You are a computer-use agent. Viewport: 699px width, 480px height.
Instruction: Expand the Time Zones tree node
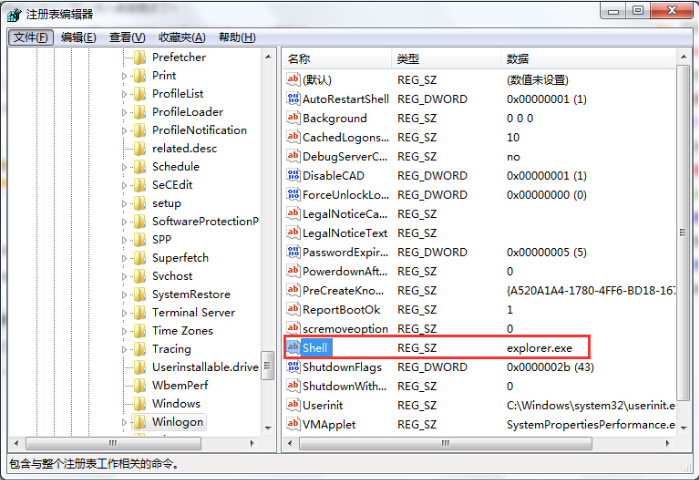click(126, 331)
